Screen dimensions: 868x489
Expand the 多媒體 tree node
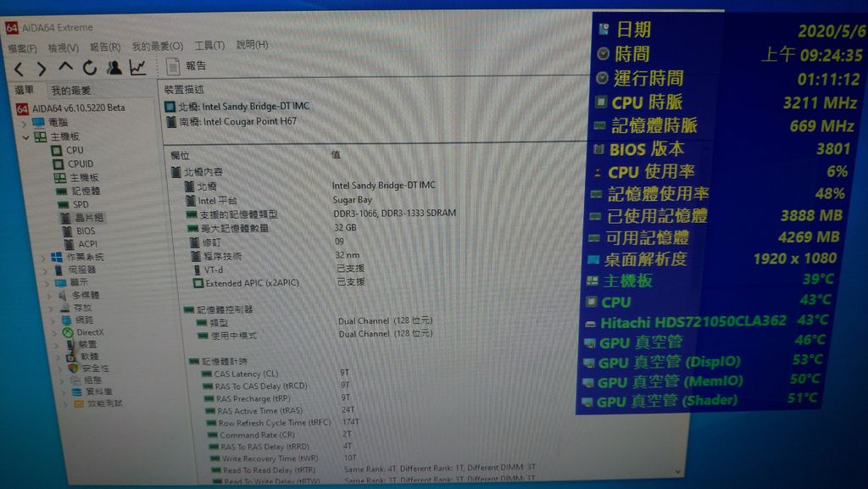50,296
